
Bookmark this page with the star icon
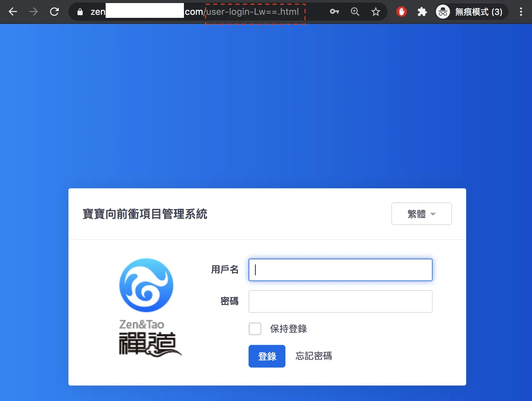coord(376,12)
